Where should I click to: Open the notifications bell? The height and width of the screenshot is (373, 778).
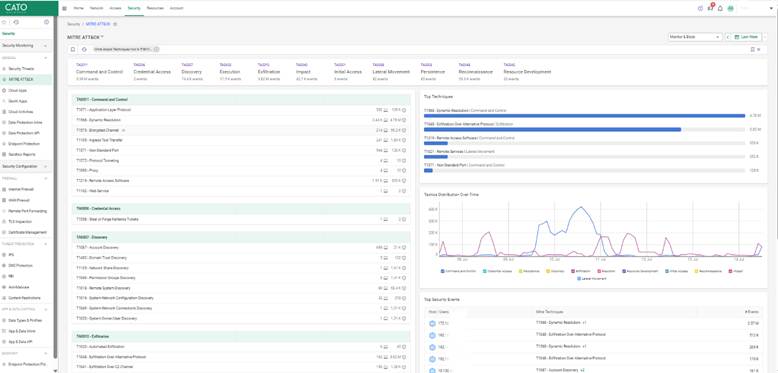pos(720,8)
